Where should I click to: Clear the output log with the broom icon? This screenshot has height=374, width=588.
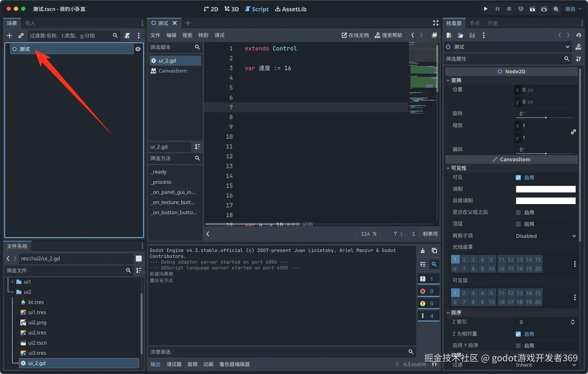[423, 251]
